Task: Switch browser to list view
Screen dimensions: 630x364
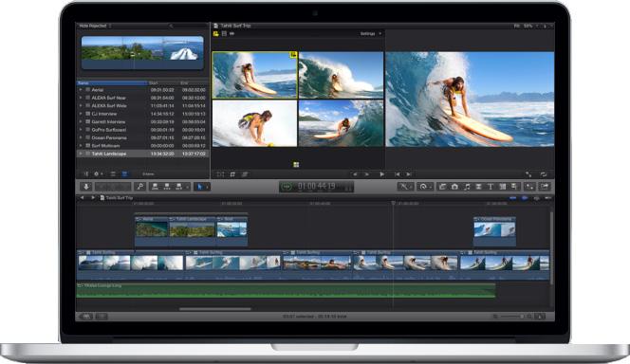Action: (124, 174)
